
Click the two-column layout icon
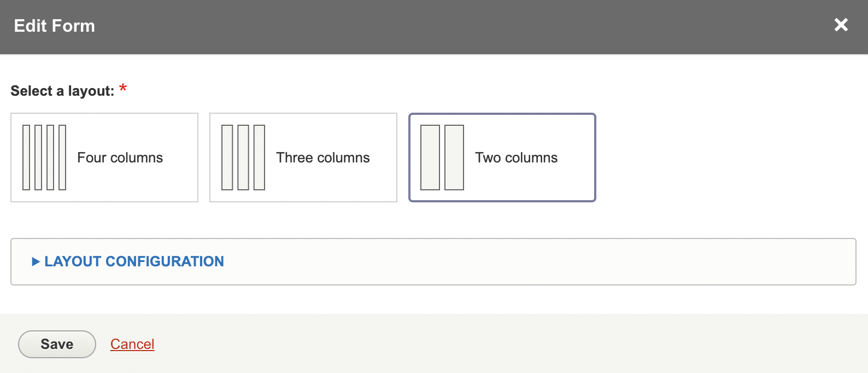click(442, 158)
